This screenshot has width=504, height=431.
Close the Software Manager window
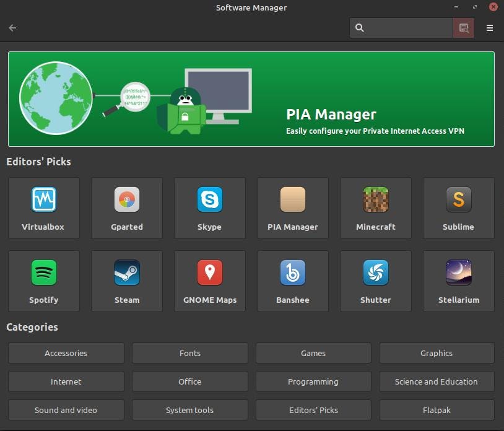(x=493, y=7)
